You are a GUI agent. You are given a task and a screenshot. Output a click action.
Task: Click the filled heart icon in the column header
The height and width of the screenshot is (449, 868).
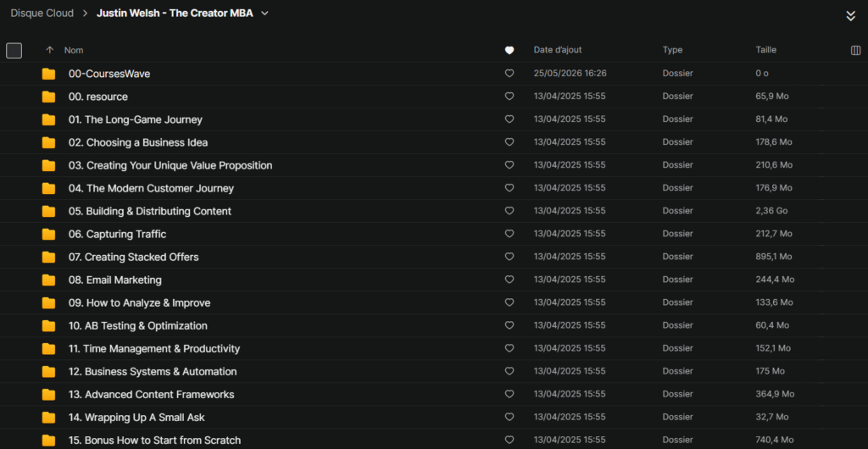point(509,50)
